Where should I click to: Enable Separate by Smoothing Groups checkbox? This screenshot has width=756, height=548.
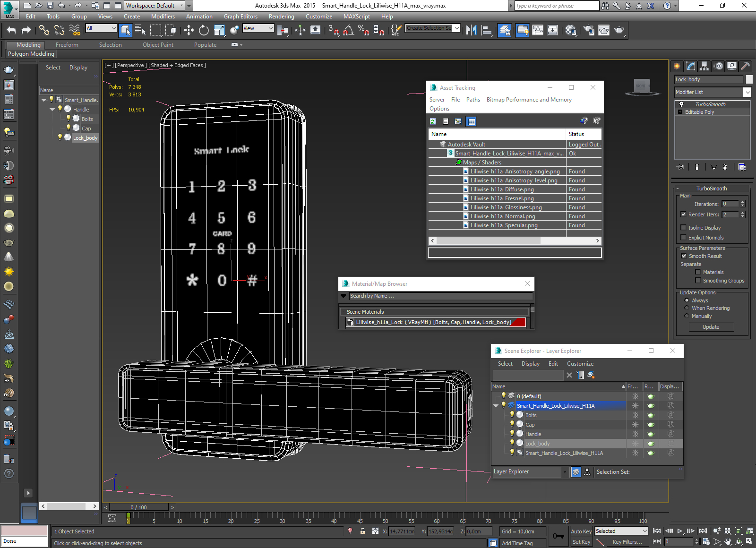click(698, 281)
